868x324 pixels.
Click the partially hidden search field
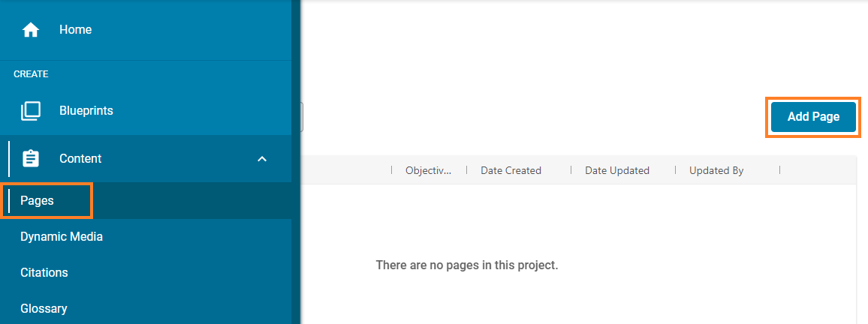pos(302,117)
